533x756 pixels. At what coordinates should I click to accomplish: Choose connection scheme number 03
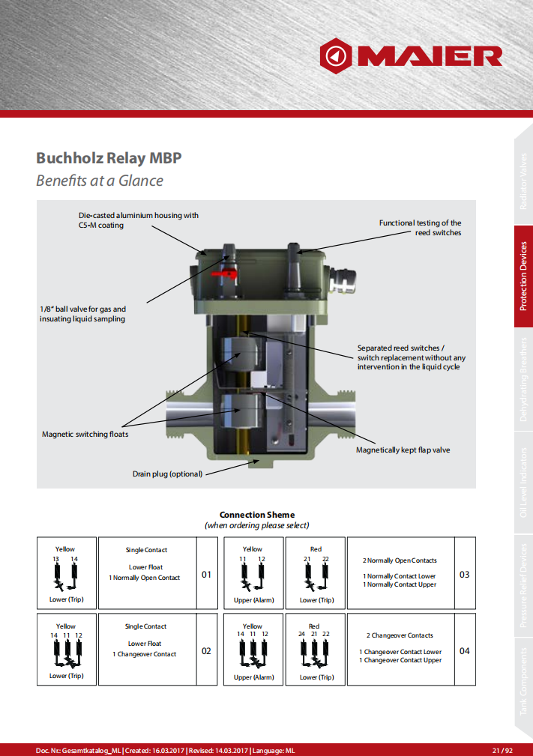pyautogui.click(x=464, y=575)
